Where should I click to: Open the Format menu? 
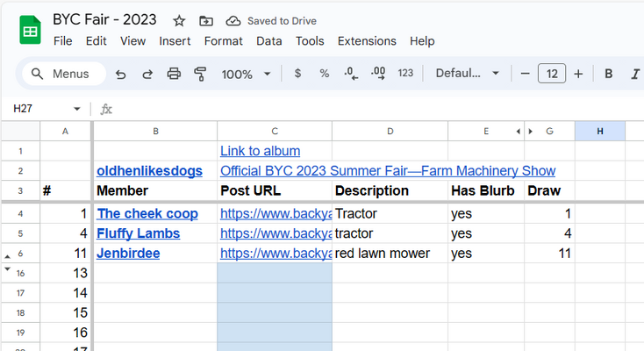(224, 40)
